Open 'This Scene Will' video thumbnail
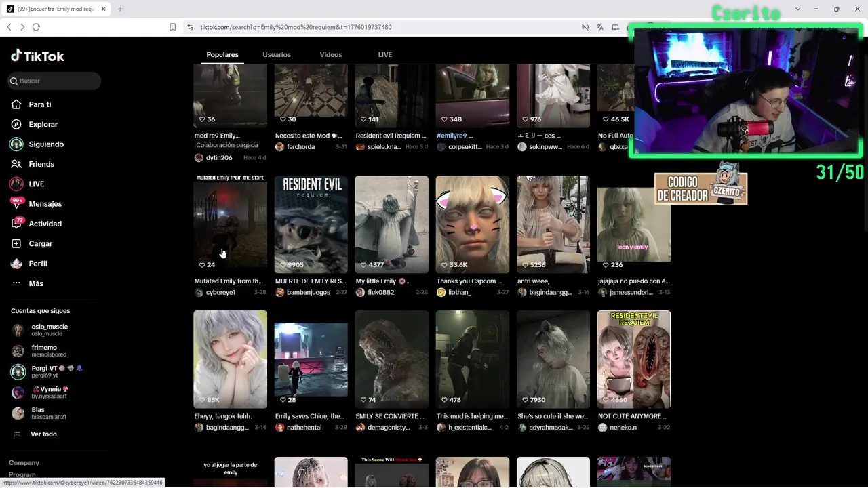Image resolution: width=868 pixels, height=488 pixels. coord(391,472)
